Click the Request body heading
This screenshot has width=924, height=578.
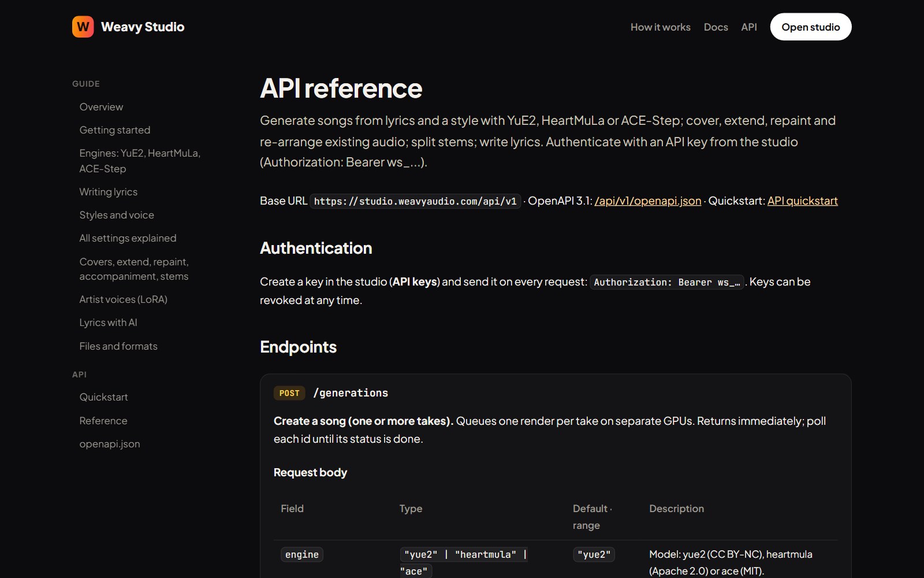tap(310, 472)
